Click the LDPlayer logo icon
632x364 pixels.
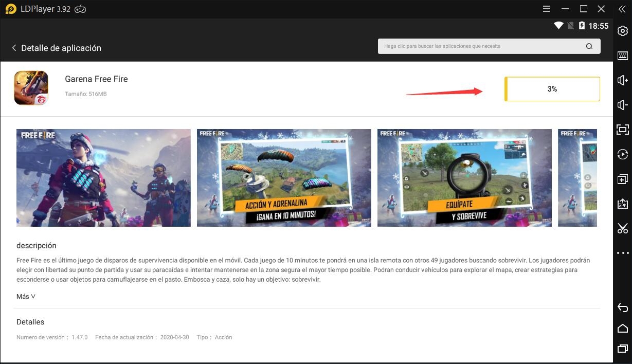[x=11, y=9]
